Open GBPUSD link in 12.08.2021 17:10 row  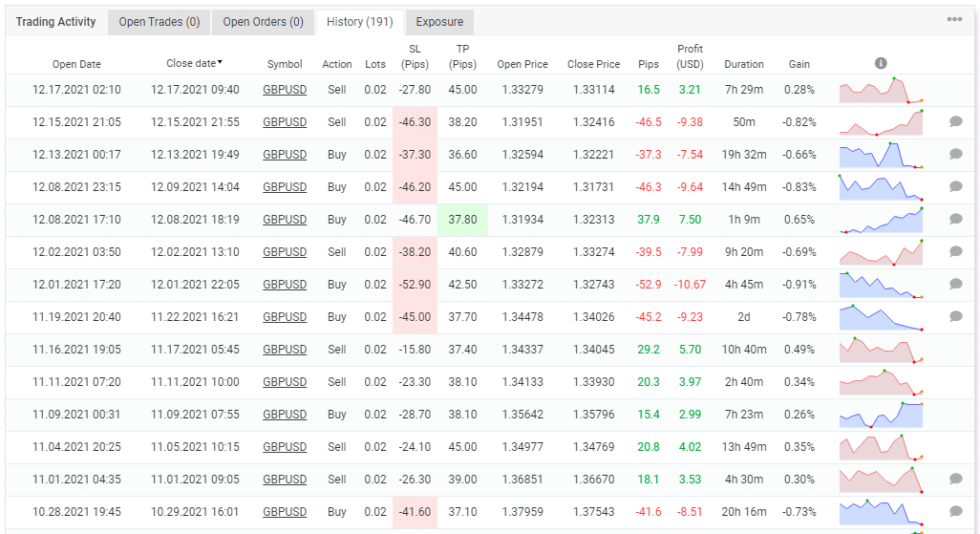tap(285, 220)
